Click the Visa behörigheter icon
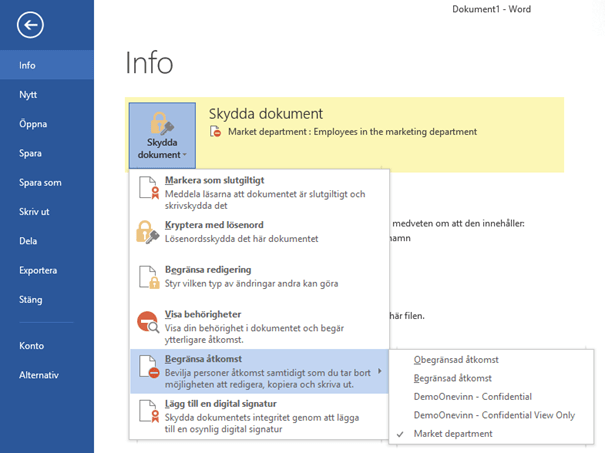 click(147, 321)
